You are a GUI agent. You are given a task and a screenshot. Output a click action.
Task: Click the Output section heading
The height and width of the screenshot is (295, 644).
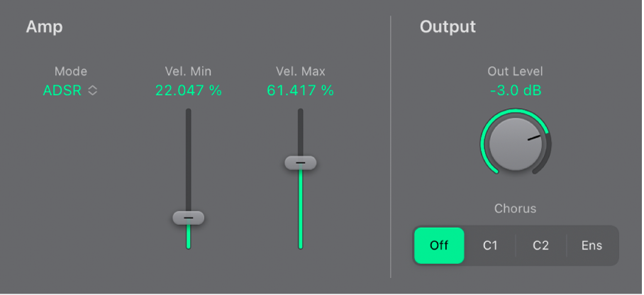448,28
